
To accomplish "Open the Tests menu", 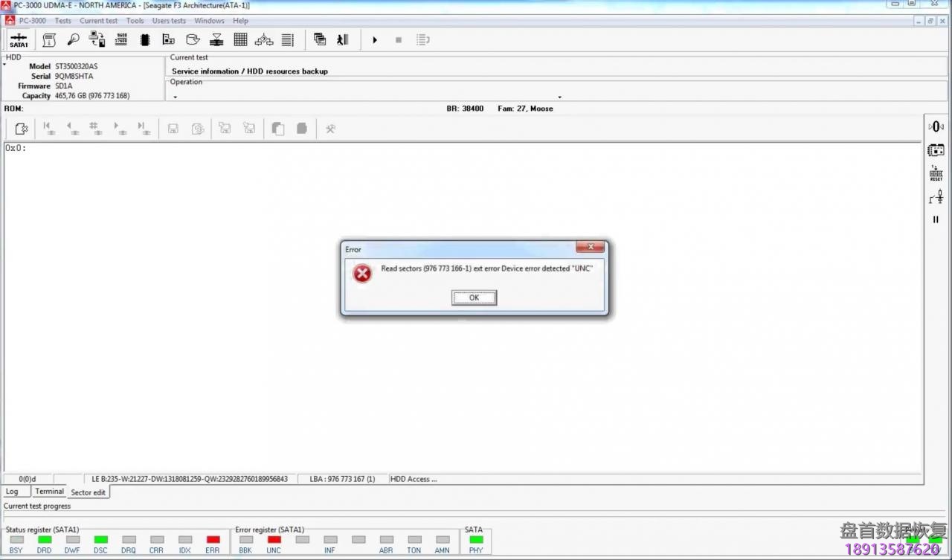I will (x=63, y=21).
